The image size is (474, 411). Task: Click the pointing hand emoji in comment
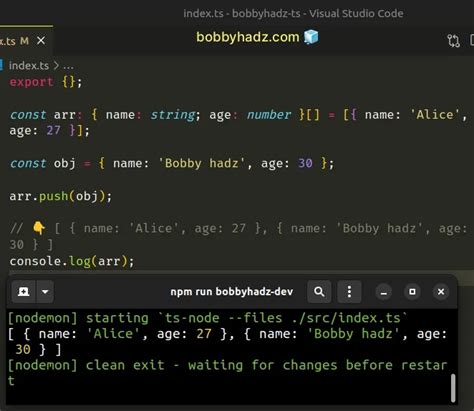(39, 228)
